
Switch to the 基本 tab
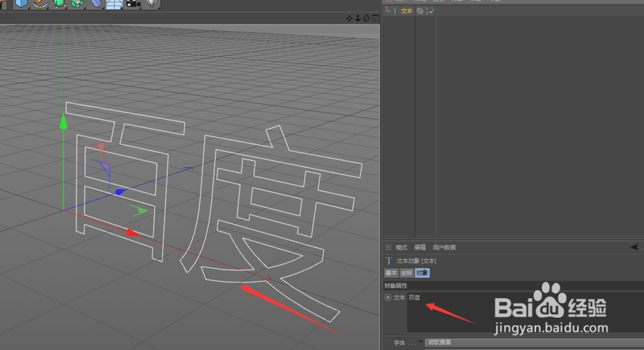tap(391, 273)
